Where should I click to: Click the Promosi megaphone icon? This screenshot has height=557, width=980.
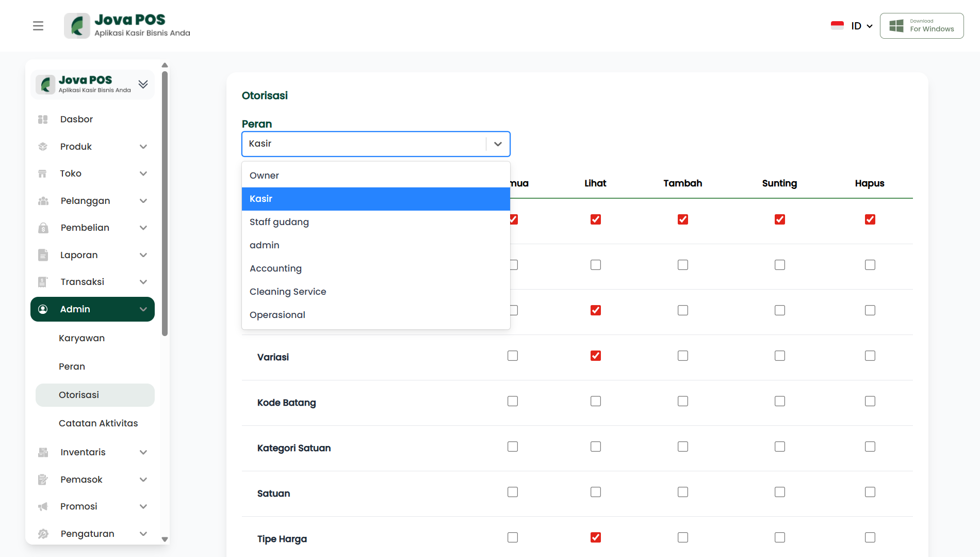tap(43, 506)
